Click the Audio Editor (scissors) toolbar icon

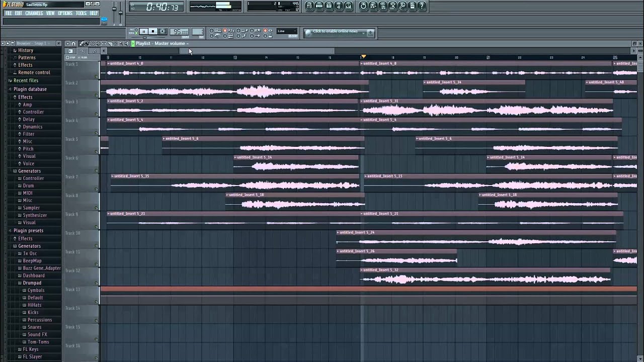coord(393,6)
